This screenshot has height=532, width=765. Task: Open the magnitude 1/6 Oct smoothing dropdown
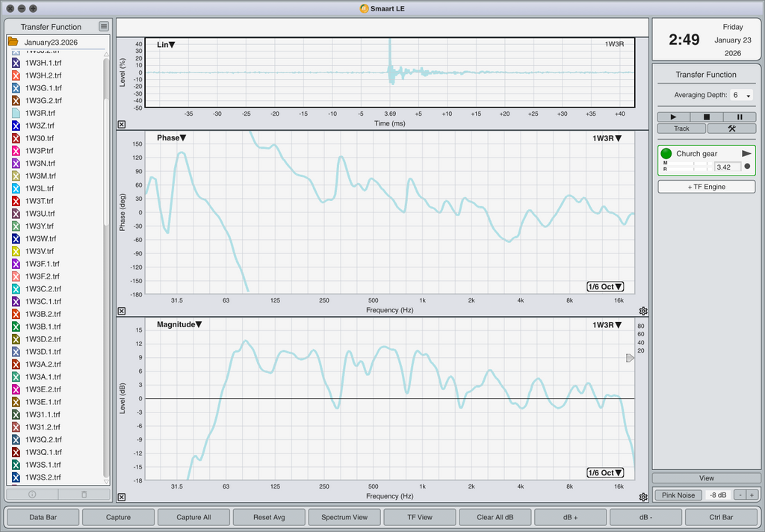(605, 473)
